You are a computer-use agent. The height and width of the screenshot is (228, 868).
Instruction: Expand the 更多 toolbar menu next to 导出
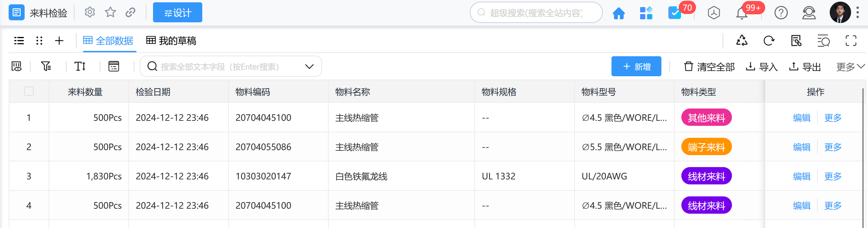point(850,67)
